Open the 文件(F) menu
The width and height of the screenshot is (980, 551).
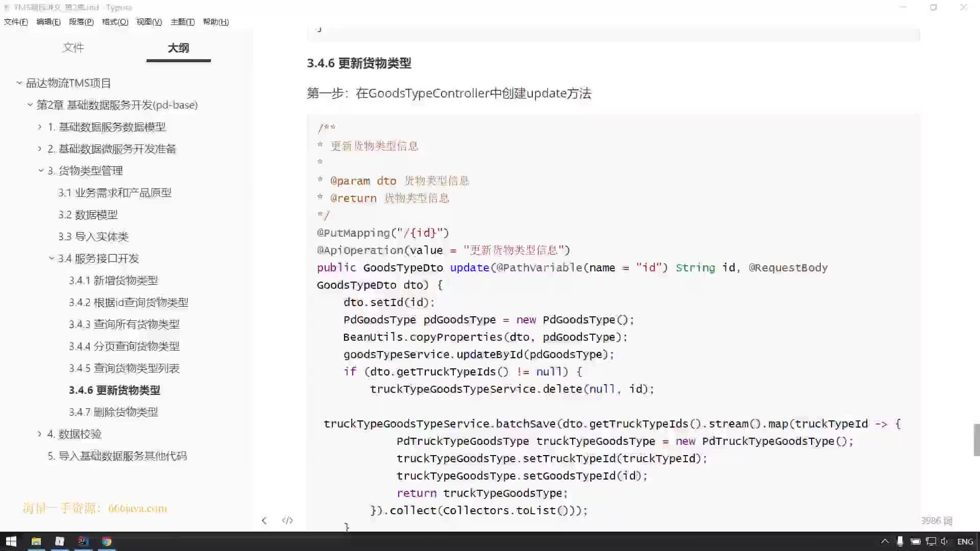coord(16,22)
